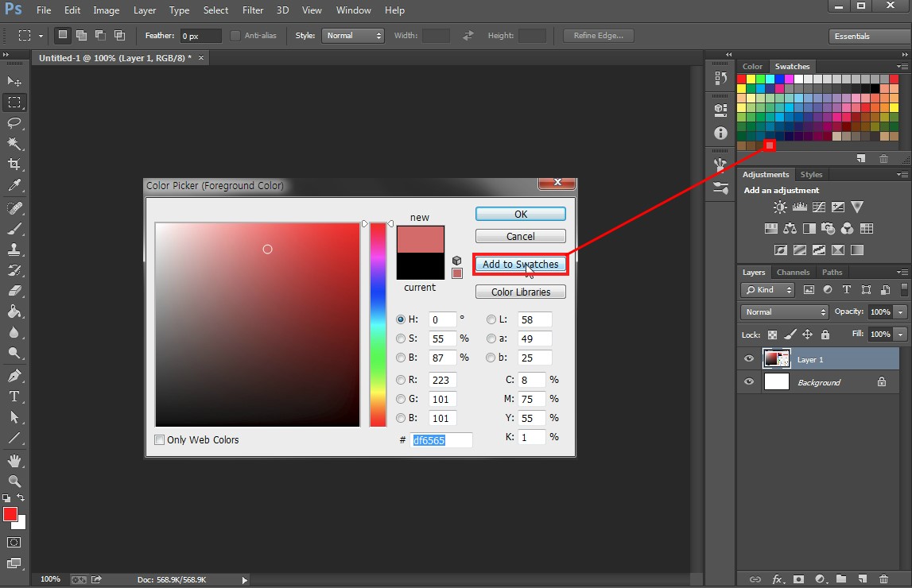
Task: Select the Lab a radio button
Action: click(491, 338)
